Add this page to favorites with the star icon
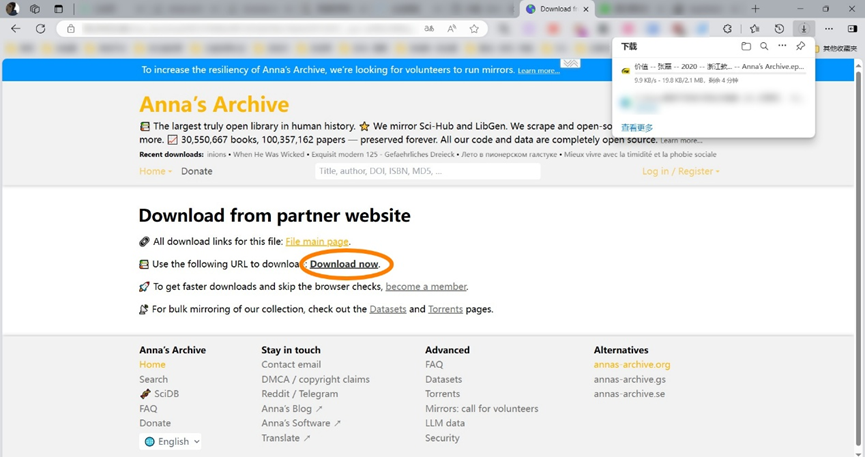Image resolution: width=865 pixels, height=457 pixels. click(x=474, y=29)
